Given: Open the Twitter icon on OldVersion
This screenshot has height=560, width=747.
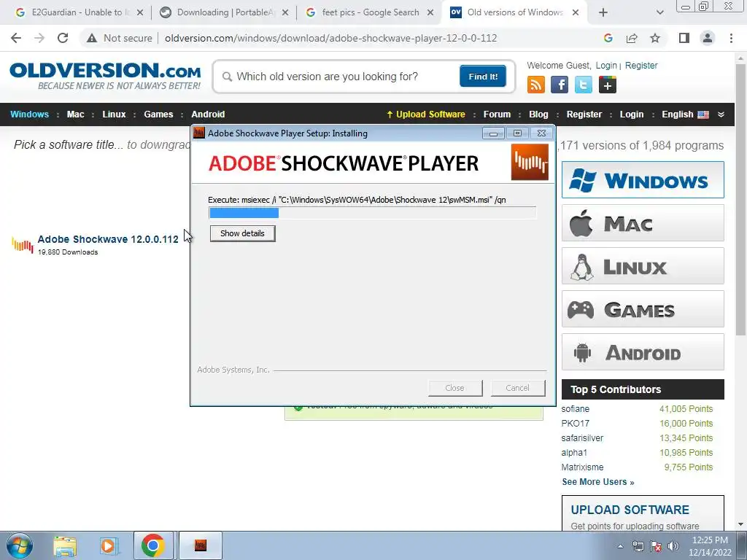Looking at the screenshot, I should [x=584, y=85].
